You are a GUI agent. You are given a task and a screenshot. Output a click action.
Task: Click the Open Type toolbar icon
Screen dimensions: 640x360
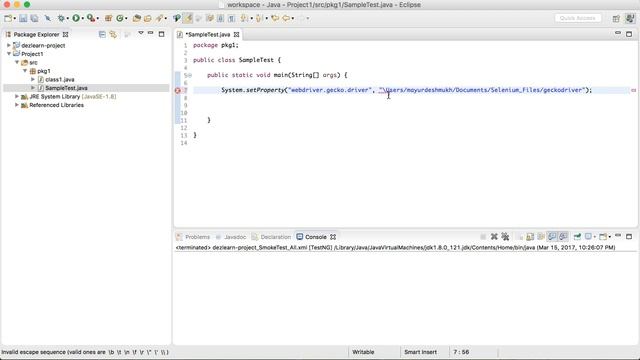(x=137, y=18)
